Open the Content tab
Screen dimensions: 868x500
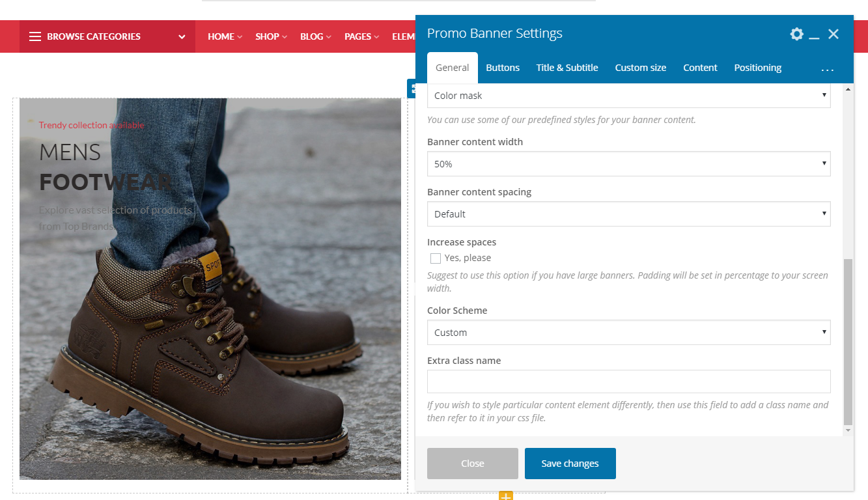coord(700,68)
